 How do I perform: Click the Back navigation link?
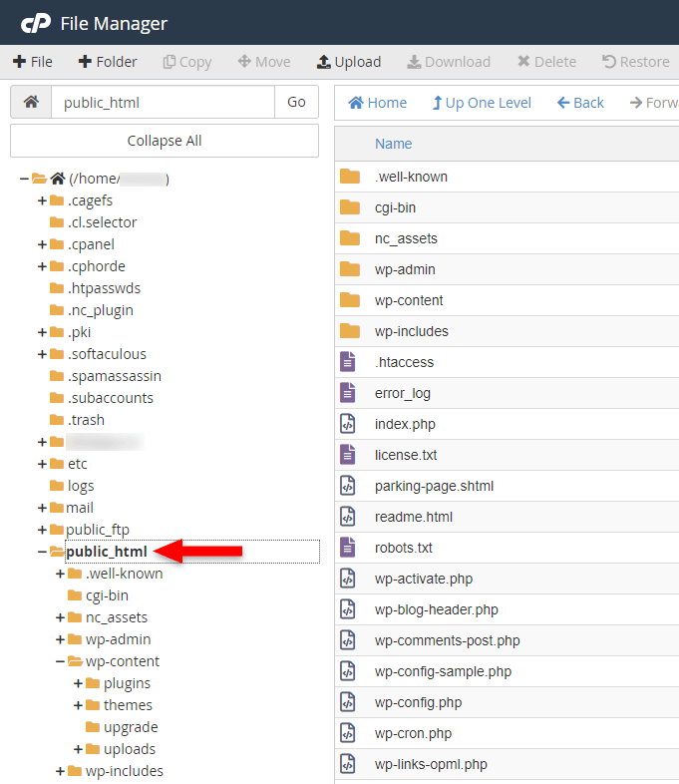coord(580,103)
